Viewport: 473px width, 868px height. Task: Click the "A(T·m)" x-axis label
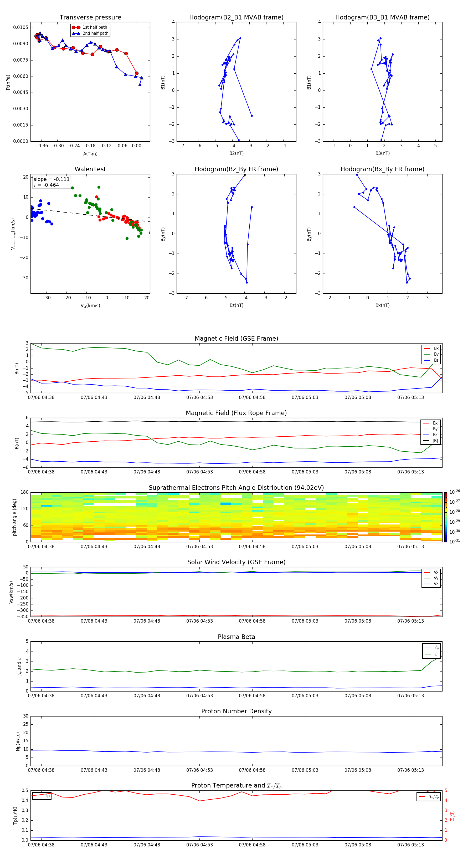tap(90, 154)
